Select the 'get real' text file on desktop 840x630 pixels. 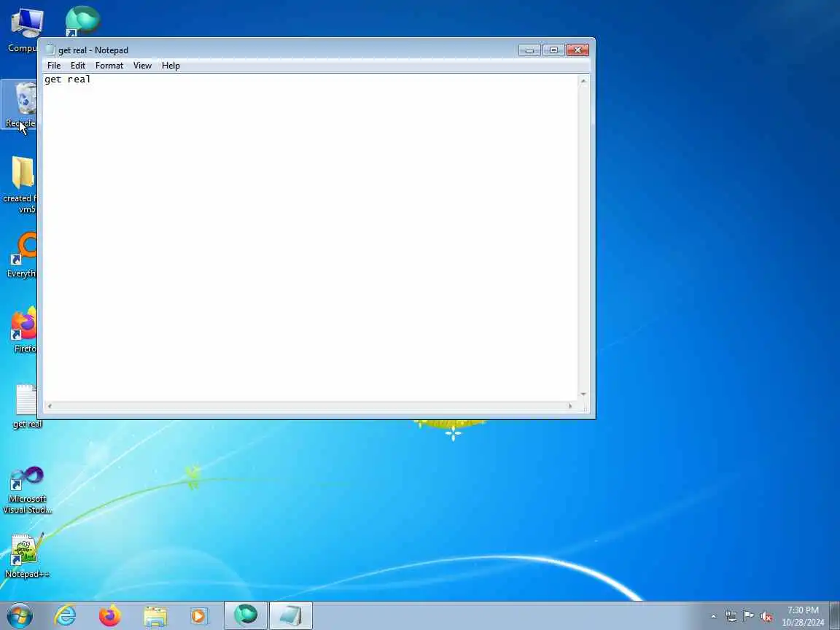[x=26, y=406]
